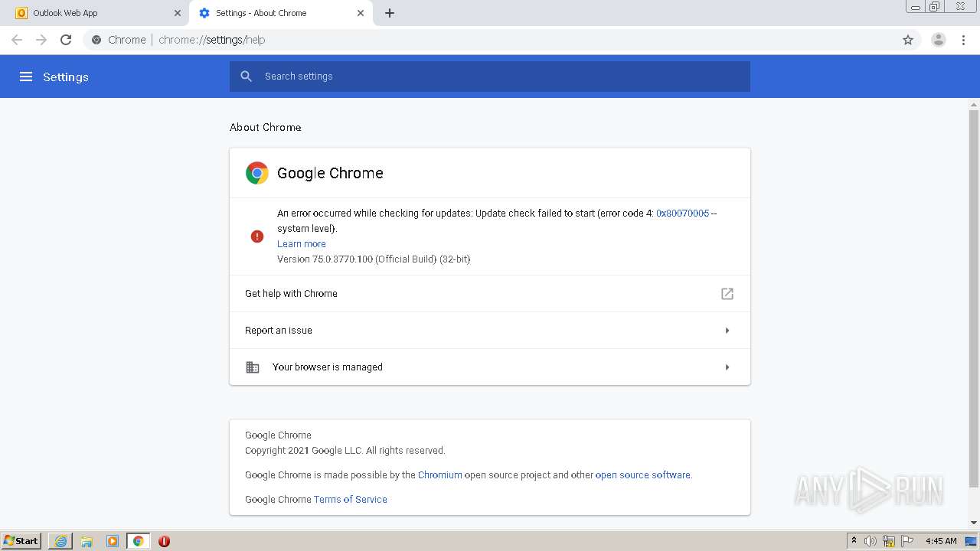Viewport: 980px width, 551px height.
Task: Open the Chromium project link
Action: click(x=439, y=475)
